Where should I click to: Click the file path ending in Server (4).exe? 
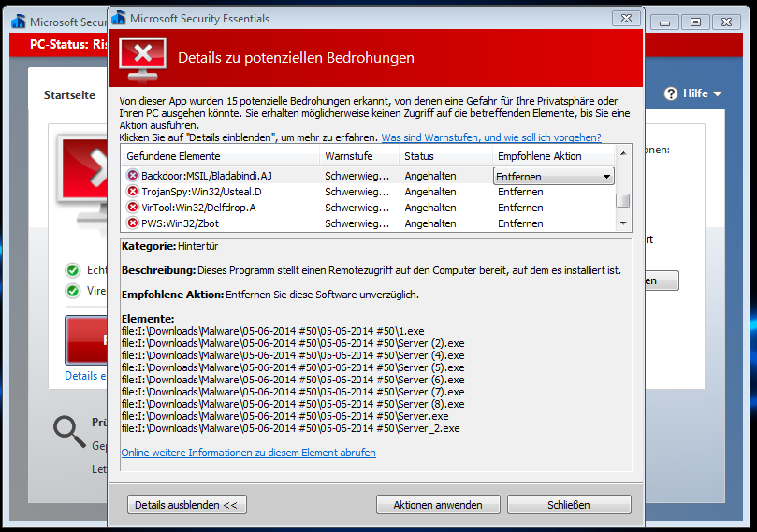pos(293,355)
